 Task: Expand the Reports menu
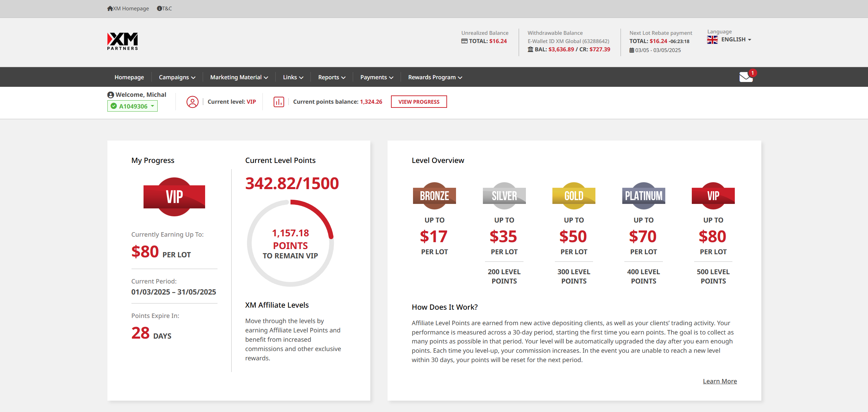click(x=332, y=77)
